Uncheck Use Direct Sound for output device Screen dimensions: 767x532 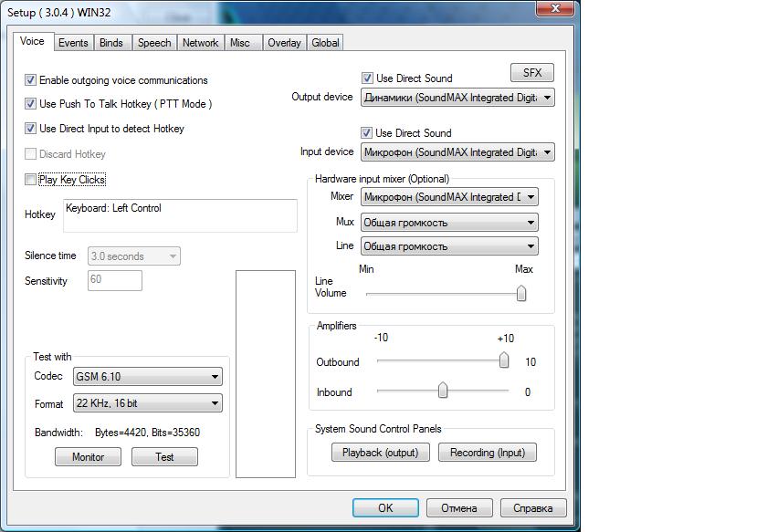click(368, 78)
